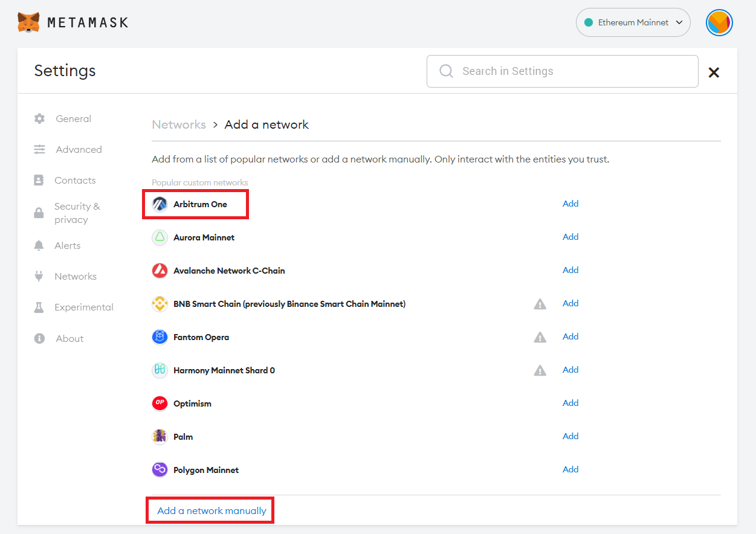
Task: Click the BNB Smart Chain network name
Action: click(289, 304)
